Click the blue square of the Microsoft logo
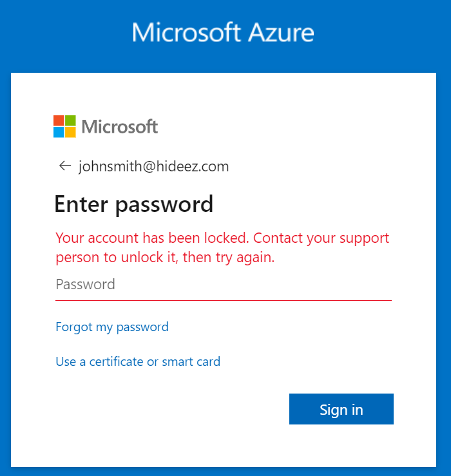This screenshot has width=451, height=476. pos(59,132)
